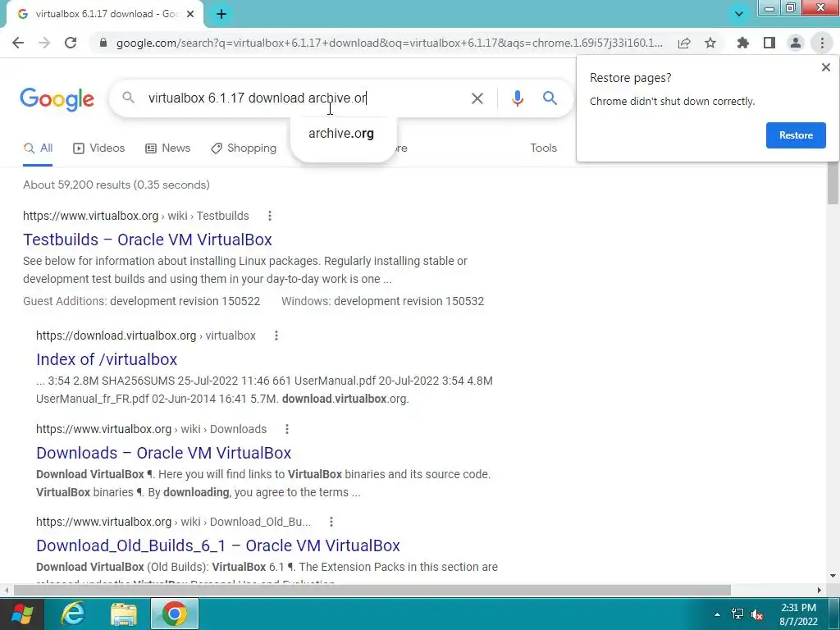
Task: Pick the archive.org suggestion
Action: [x=341, y=134]
